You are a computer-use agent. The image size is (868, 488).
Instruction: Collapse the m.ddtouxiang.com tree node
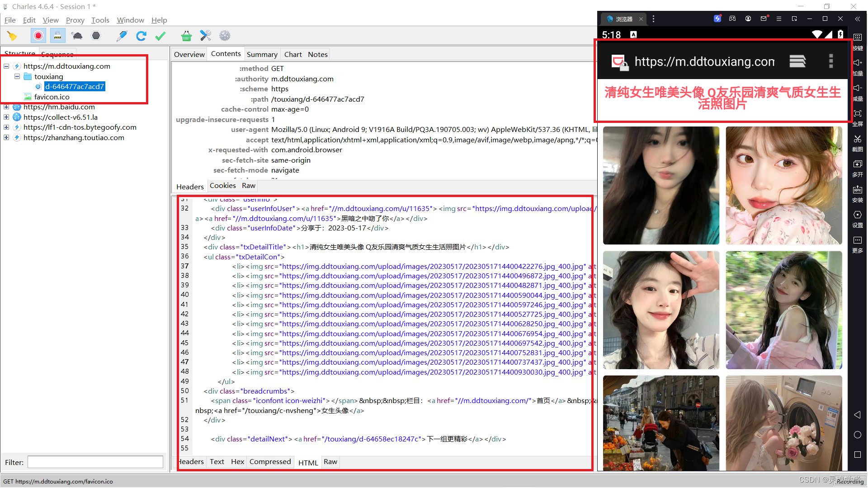click(6, 66)
